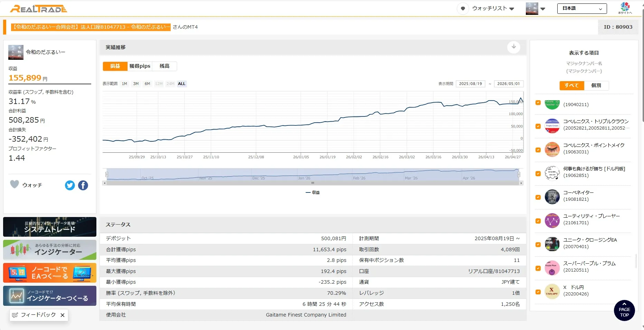Viewport: 644px width, 330px height.
Task: Click the watchlist heart circle icon
Action: click(463, 9)
